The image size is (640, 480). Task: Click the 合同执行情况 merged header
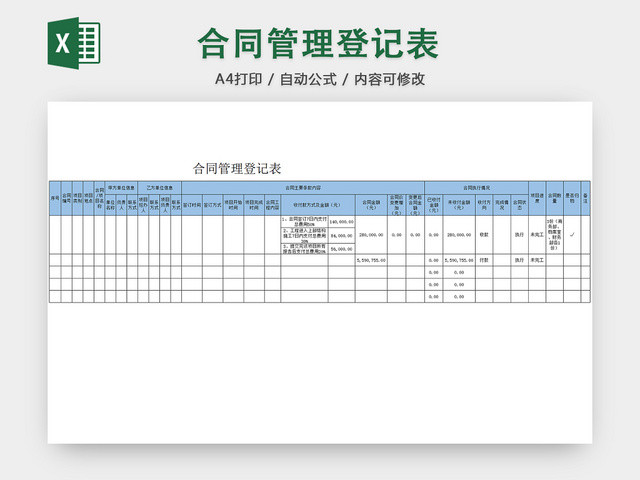475,186
